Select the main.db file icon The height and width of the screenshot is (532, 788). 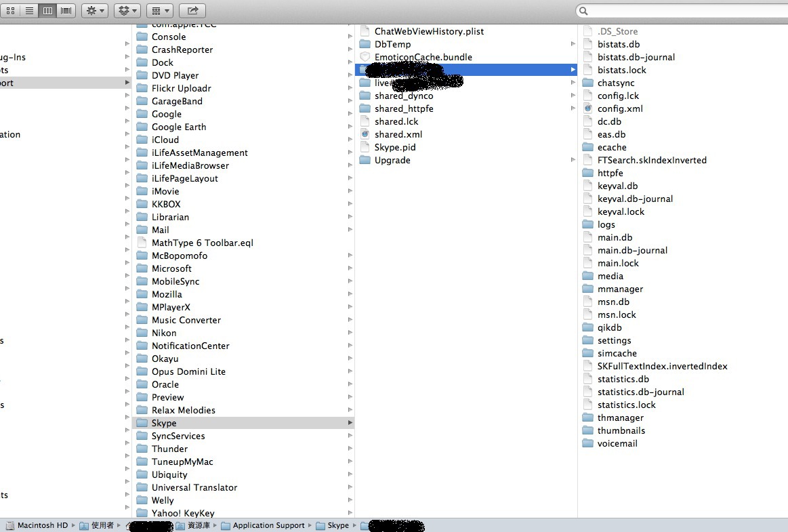588,237
